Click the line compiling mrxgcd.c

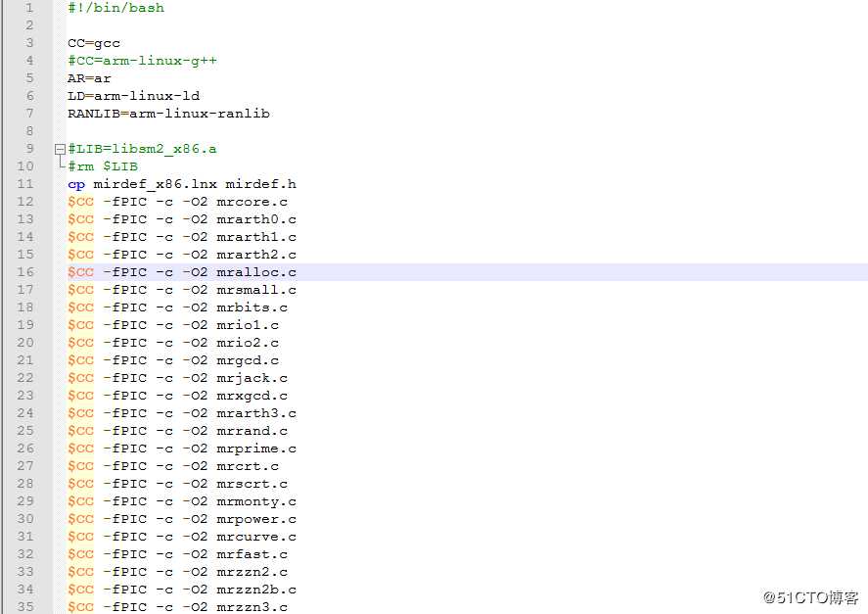177,396
